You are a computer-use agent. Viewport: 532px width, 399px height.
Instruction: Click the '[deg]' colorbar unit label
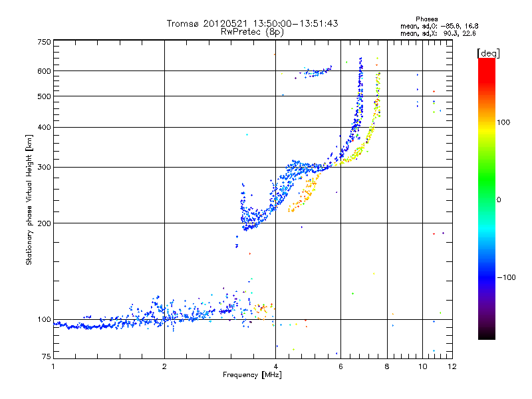488,53
